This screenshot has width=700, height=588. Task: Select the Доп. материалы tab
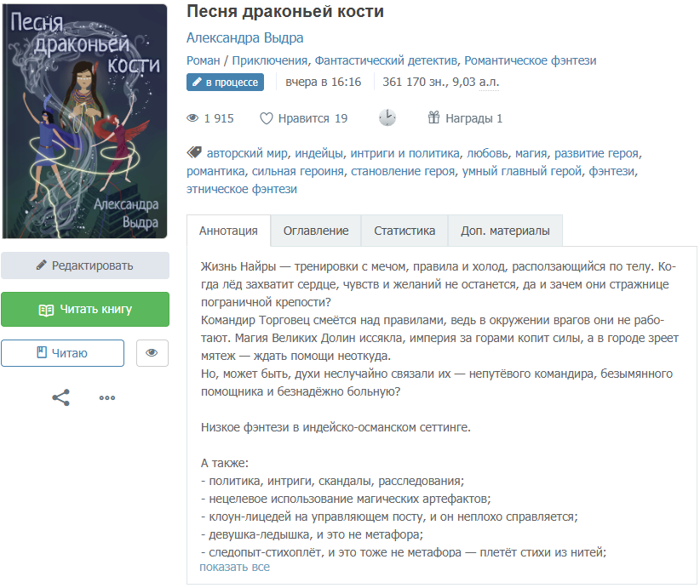click(x=505, y=231)
